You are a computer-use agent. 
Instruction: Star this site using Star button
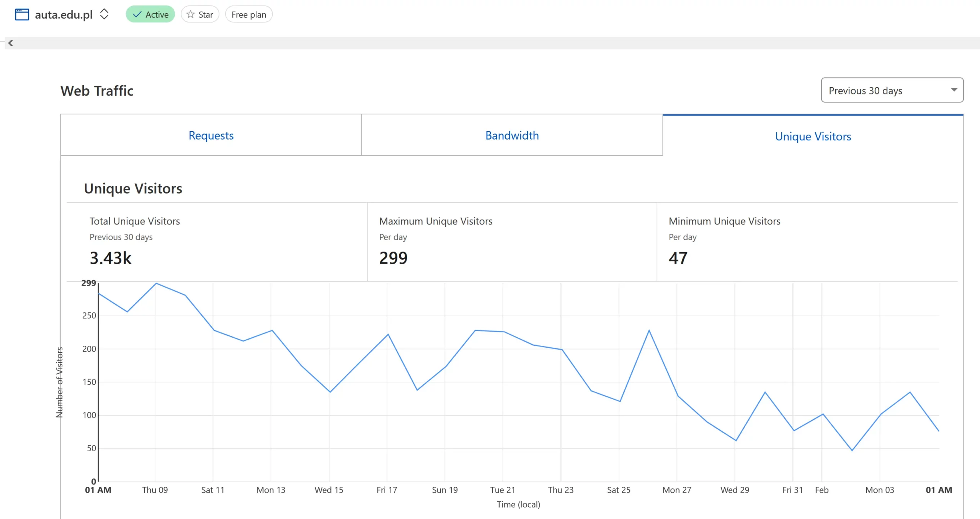coord(200,15)
